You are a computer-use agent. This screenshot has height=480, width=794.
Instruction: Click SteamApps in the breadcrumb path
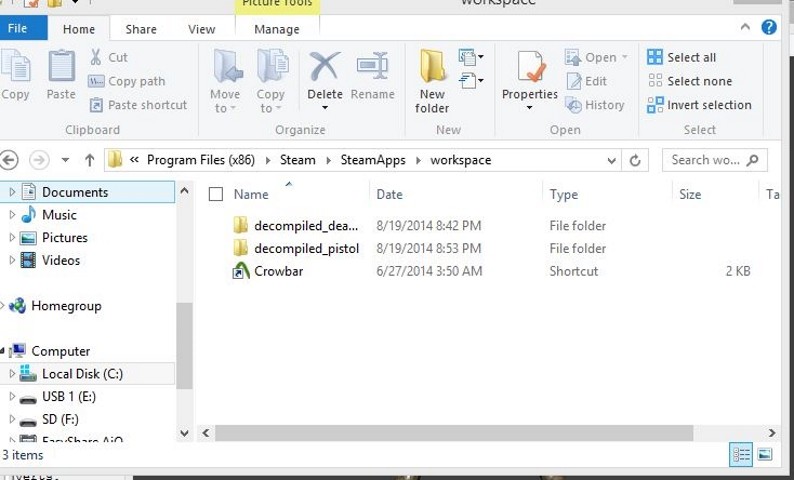373,160
